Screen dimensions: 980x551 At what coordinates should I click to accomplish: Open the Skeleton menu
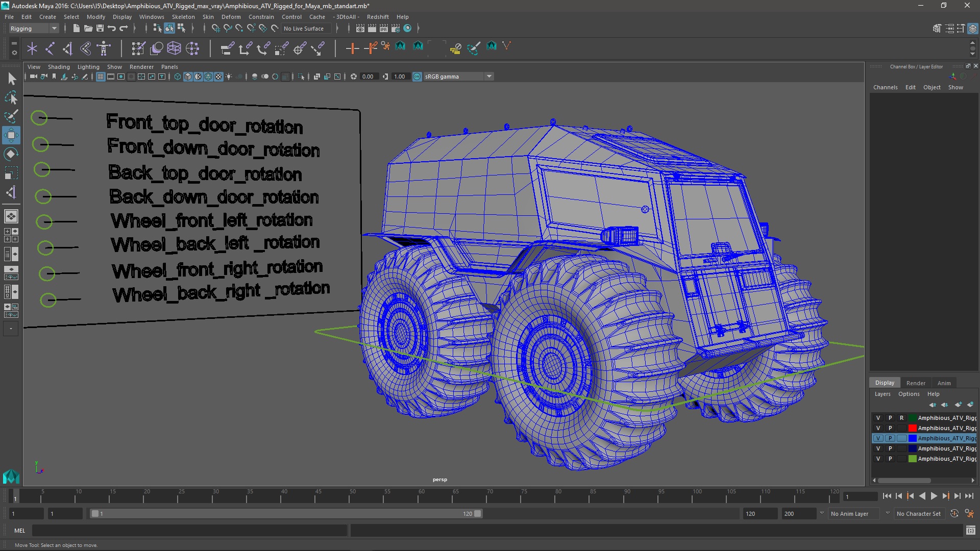[183, 17]
